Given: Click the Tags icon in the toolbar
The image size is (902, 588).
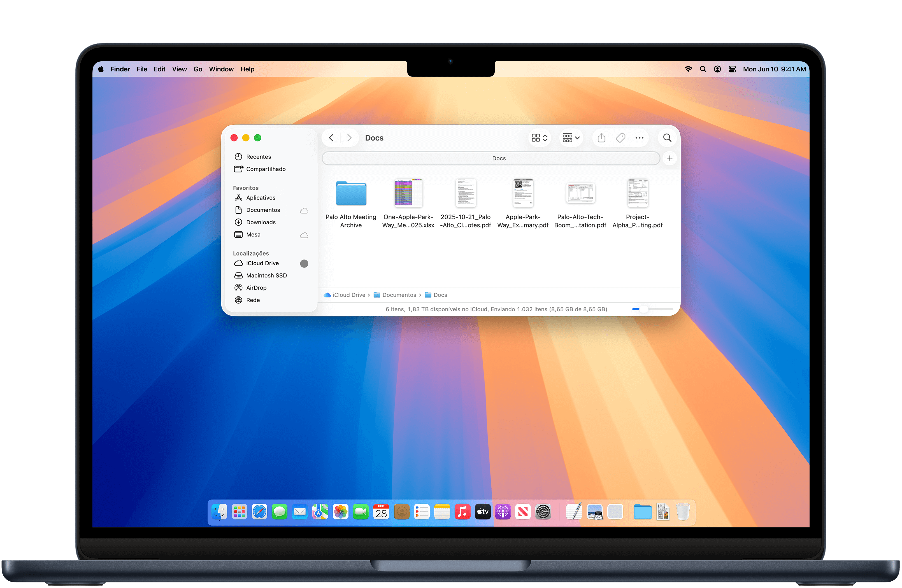Looking at the screenshot, I should (x=620, y=137).
